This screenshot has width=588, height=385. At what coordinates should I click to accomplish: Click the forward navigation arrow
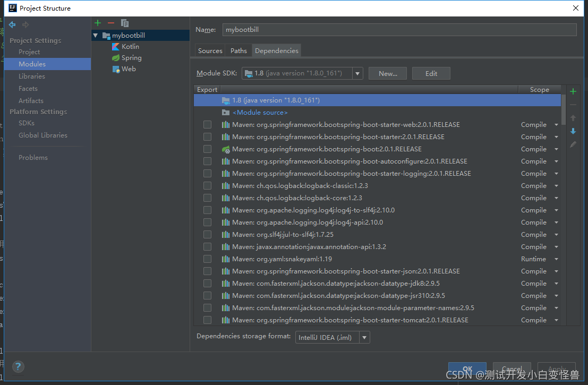(x=25, y=25)
